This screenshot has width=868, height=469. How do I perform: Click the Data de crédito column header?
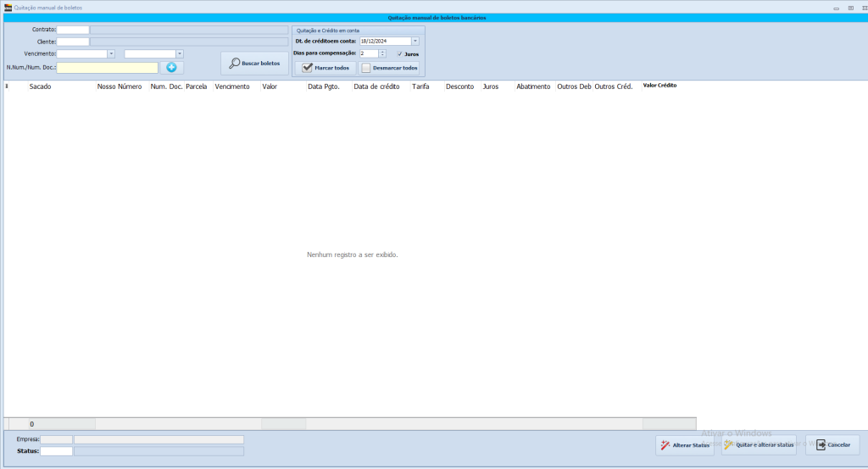pyautogui.click(x=376, y=87)
